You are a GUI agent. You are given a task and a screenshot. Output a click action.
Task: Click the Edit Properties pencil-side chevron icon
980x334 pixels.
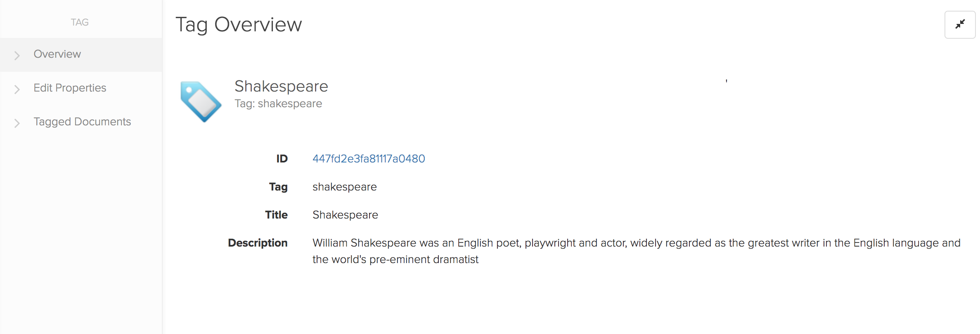pyautogui.click(x=17, y=89)
